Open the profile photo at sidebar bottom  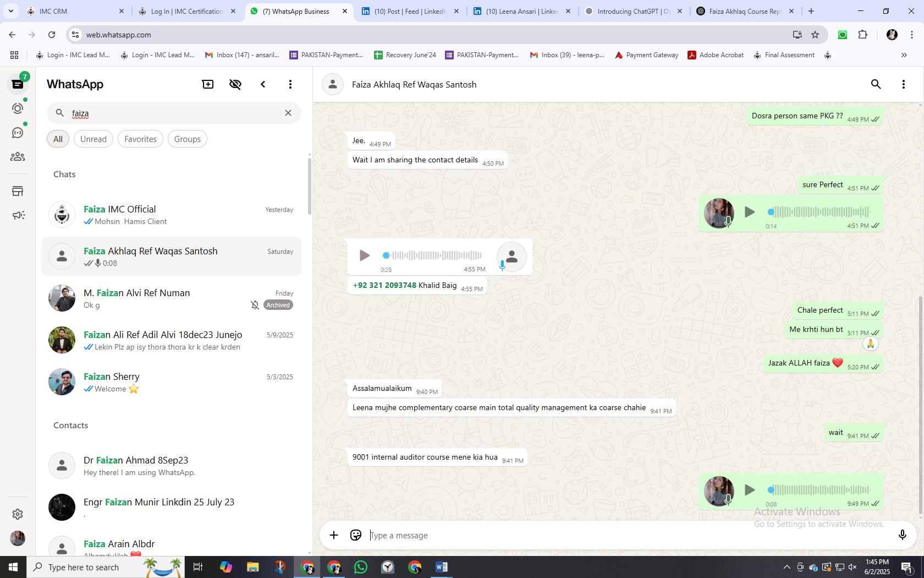pyautogui.click(x=18, y=538)
